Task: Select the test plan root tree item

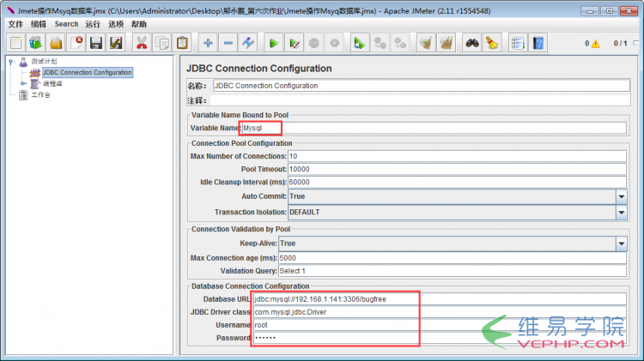Action: coord(44,62)
